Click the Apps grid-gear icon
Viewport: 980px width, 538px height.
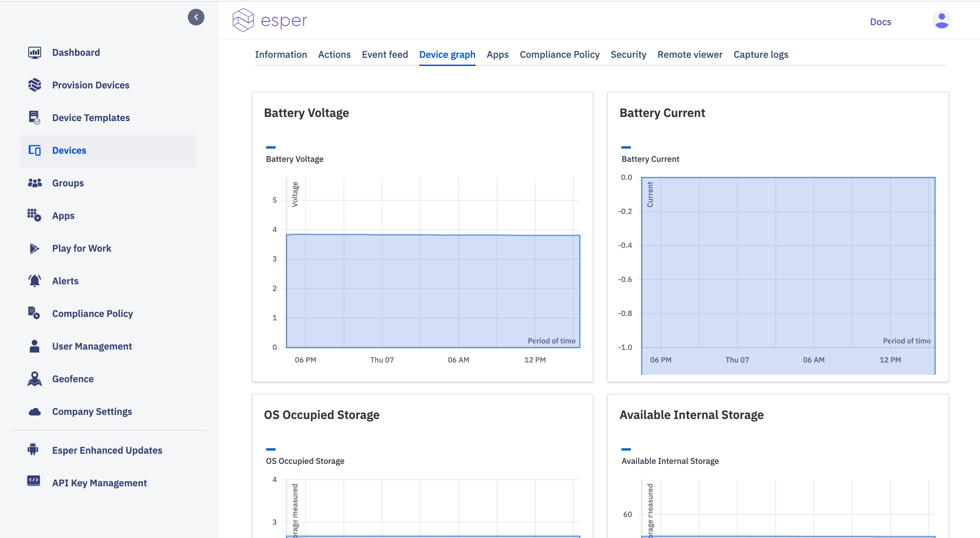(35, 216)
